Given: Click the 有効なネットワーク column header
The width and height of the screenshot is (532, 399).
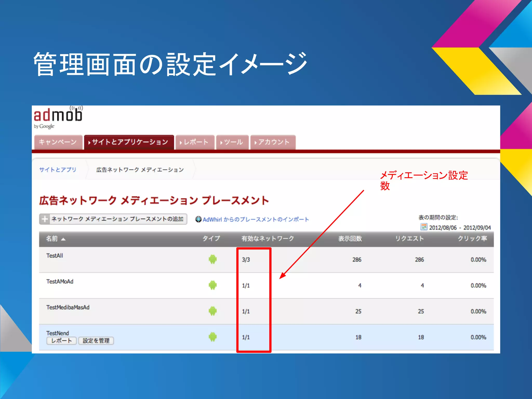Looking at the screenshot, I should 268,238.
